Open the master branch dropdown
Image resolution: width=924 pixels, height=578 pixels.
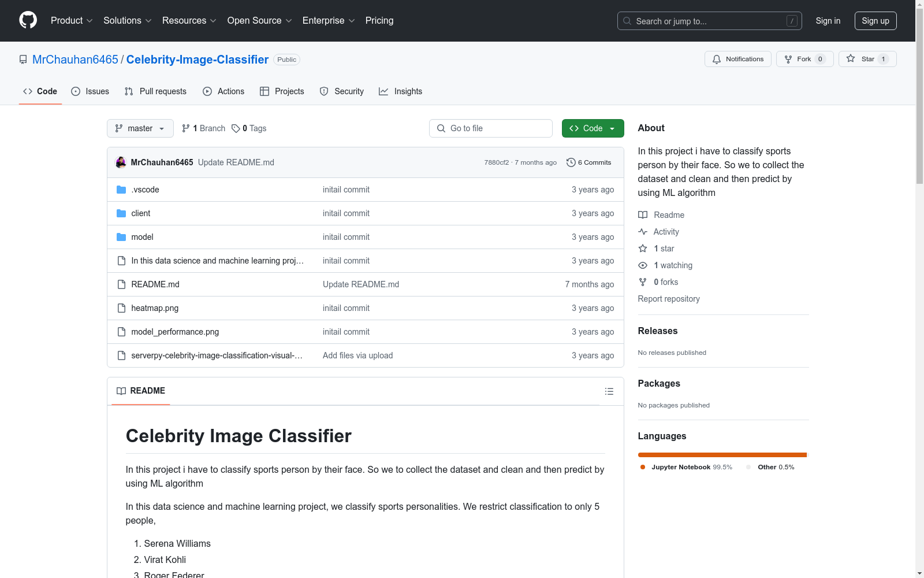pyautogui.click(x=140, y=128)
